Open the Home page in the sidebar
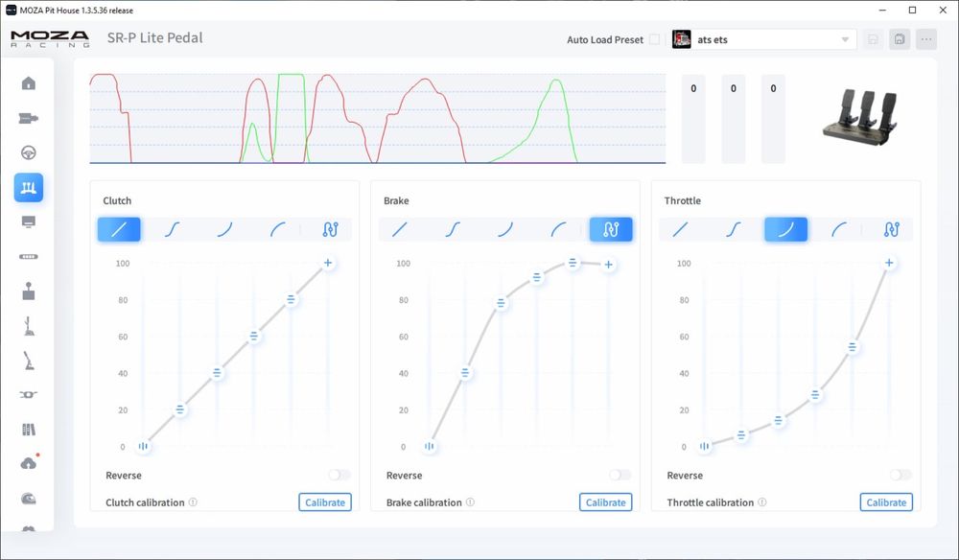This screenshot has width=959, height=560. point(29,83)
